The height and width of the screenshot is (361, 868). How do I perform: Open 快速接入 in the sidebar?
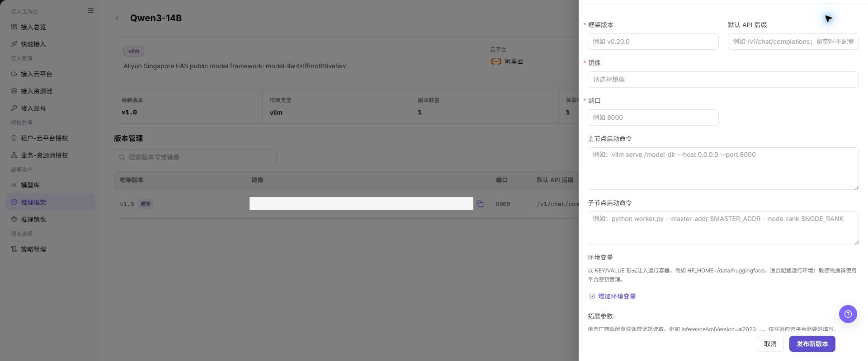pyautogui.click(x=50, y=44)
